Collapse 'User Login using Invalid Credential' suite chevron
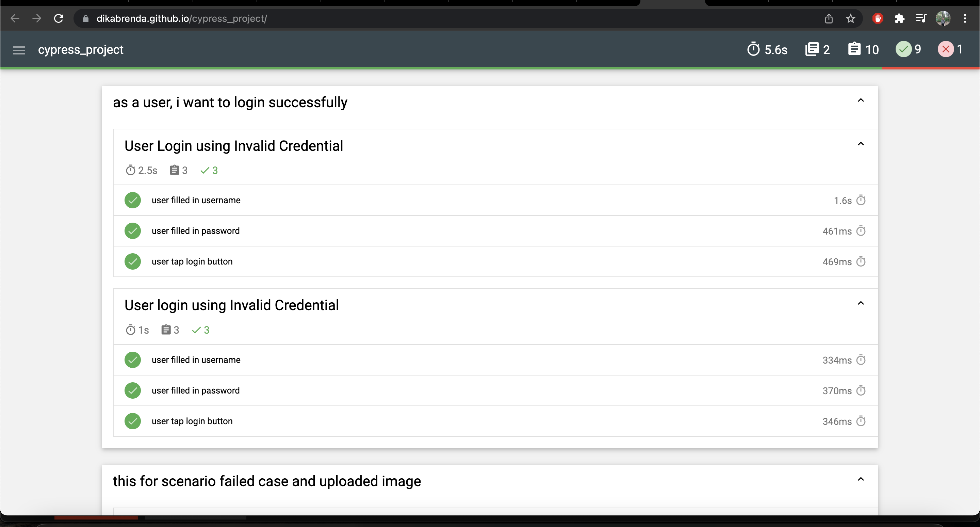The image size is (980, 527). pos(861,144)
